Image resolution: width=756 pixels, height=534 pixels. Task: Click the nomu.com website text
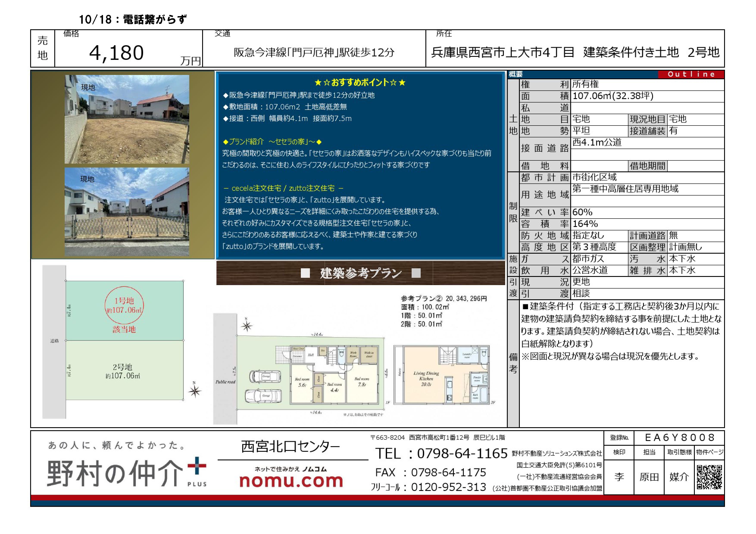(x=291, y=481)
